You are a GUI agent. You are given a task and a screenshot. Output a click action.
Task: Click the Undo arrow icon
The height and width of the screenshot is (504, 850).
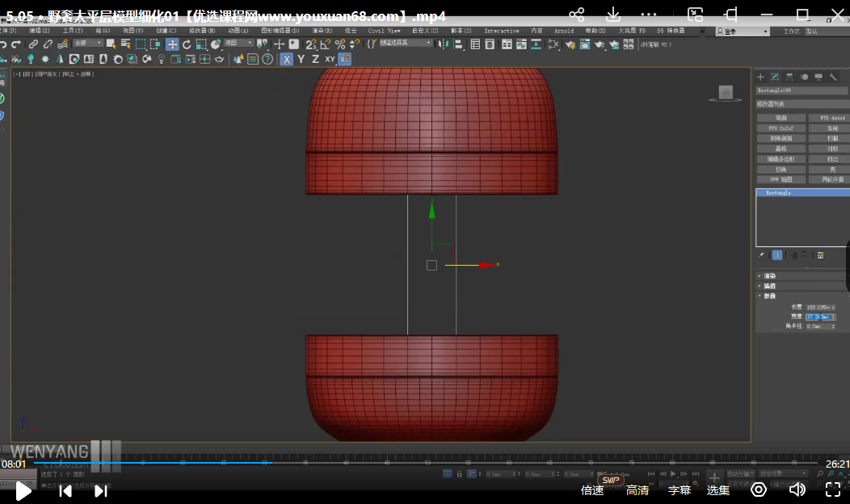4,44
